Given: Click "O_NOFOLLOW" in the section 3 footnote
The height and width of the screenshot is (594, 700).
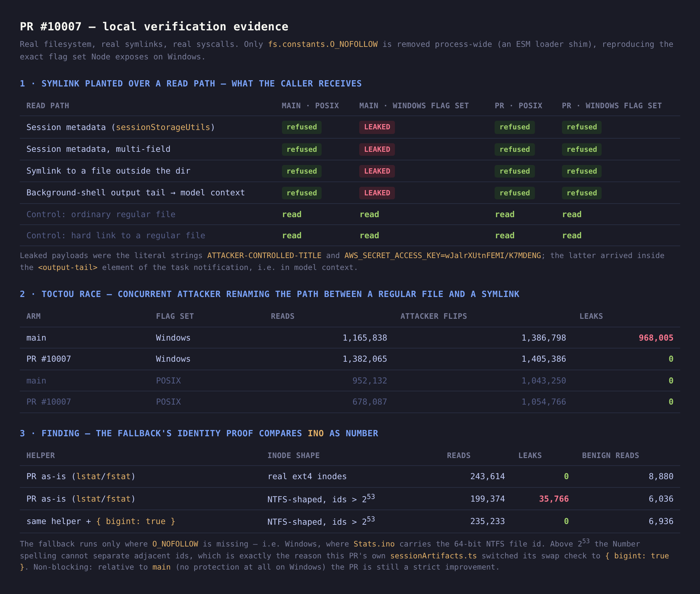Looking at the screenshot, I should point(175,544).
